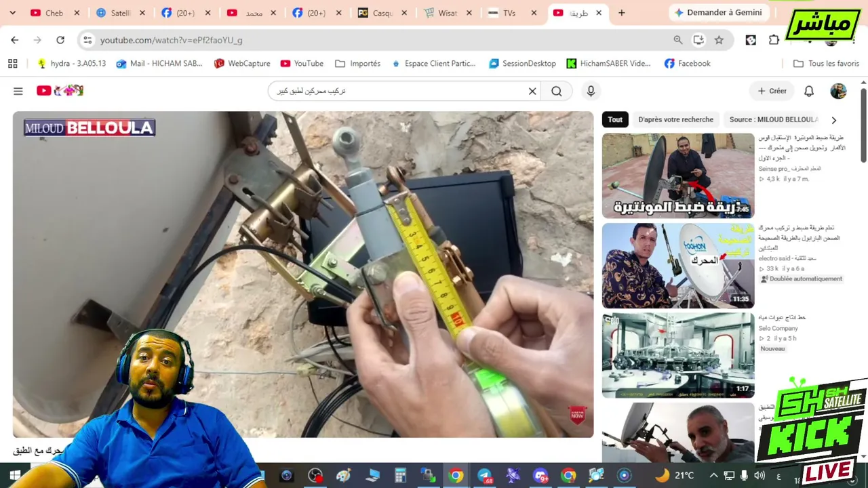
Task: Bookmark this page with the star icon
Action: [x=719, y=40]
